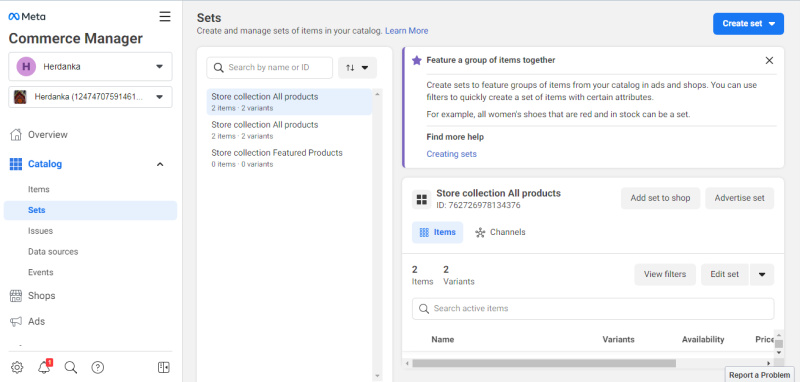Click the Herdanka purple avatar icon
Screen dimensions: 800x382
pyautogui.click(x=26, y=66)
